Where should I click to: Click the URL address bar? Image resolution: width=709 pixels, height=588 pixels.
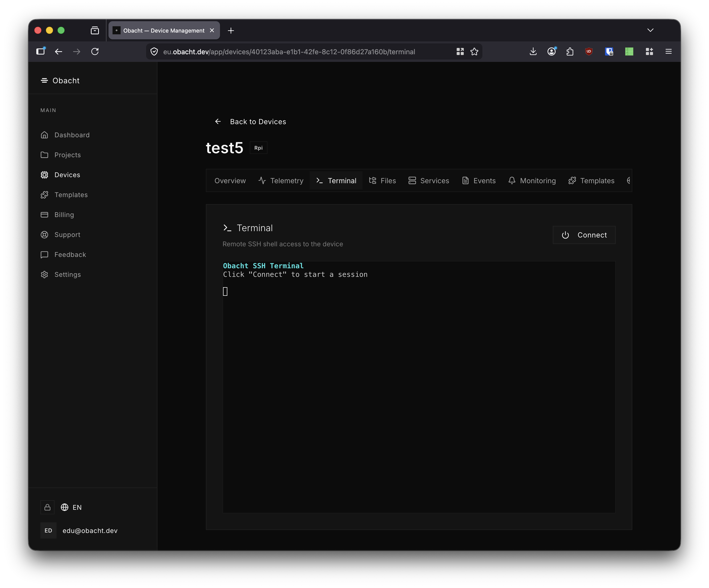tap(289, 52)
